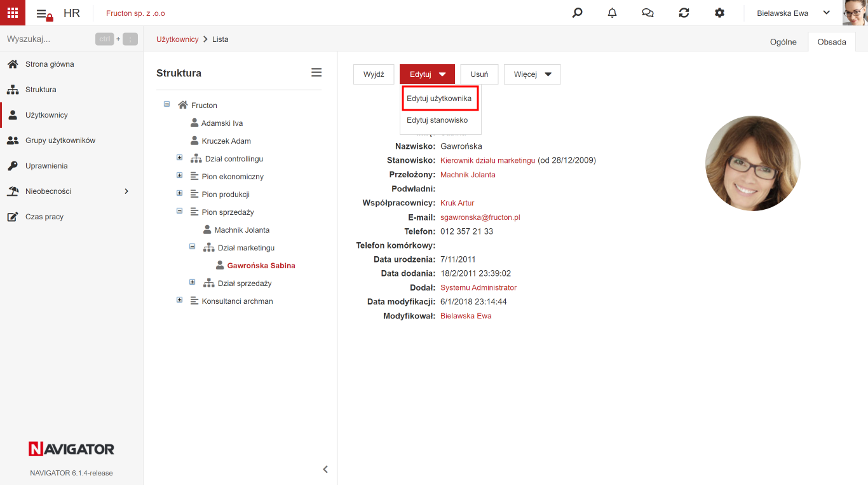Open Machnik Jolanta supervisor link

(x=468, y=175)
